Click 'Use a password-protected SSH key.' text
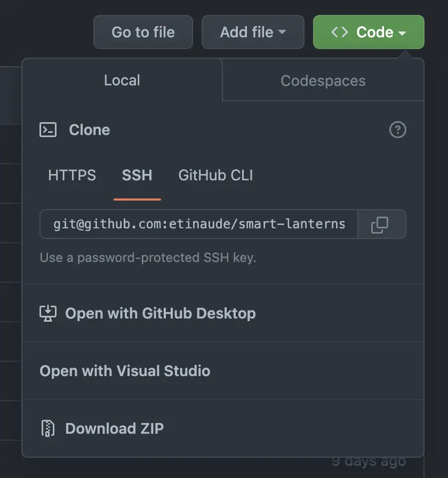 pyautogui.click(x=148, y=258)
